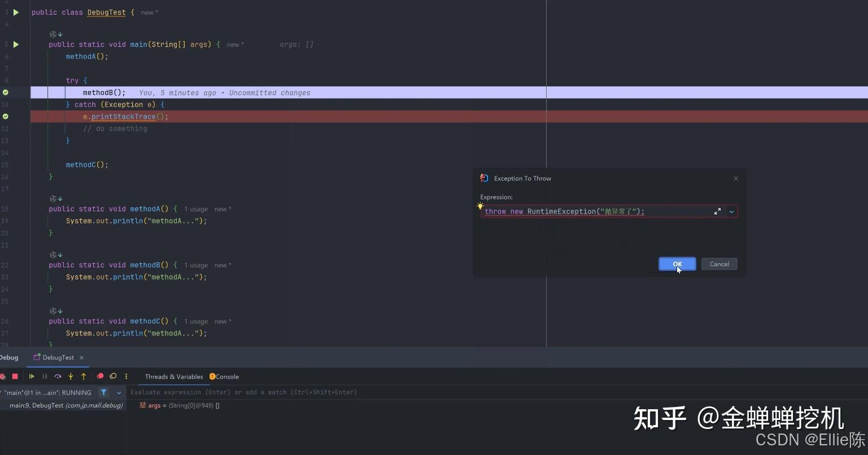
Task: Run the DebugTest class gutter arrow
Action: [16, 12]
